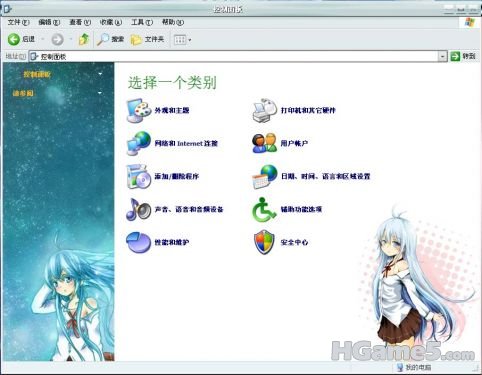Open the User Accounts people icon
482x375 pixels.
click(265, 143)
